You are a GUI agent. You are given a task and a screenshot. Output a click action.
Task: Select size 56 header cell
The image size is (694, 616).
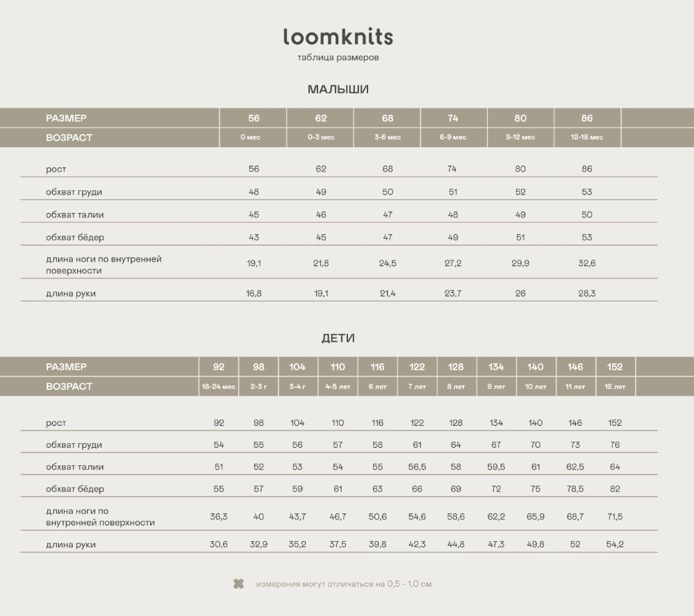254,118
